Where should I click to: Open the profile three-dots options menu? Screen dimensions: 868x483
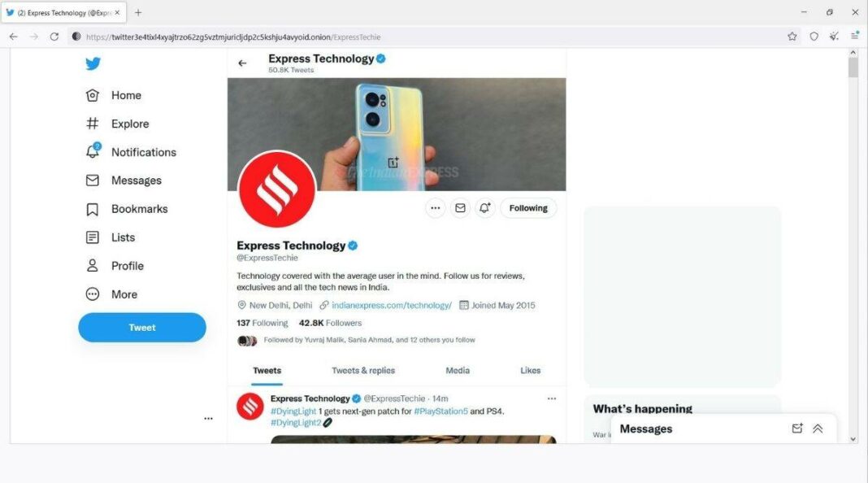[x=435, y=208]
